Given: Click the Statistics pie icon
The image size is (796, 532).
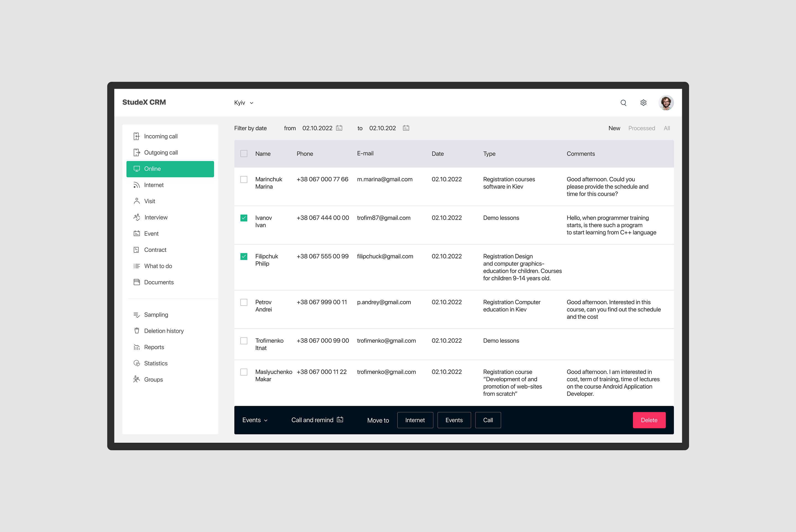Looking at the screenshot, I should click(137, 363).
